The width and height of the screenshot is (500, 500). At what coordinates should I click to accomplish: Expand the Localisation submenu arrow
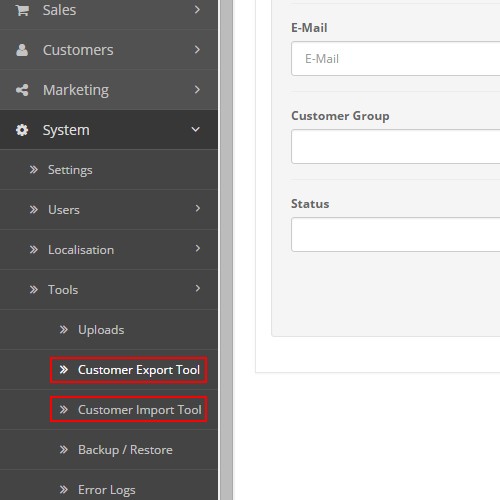198,249
